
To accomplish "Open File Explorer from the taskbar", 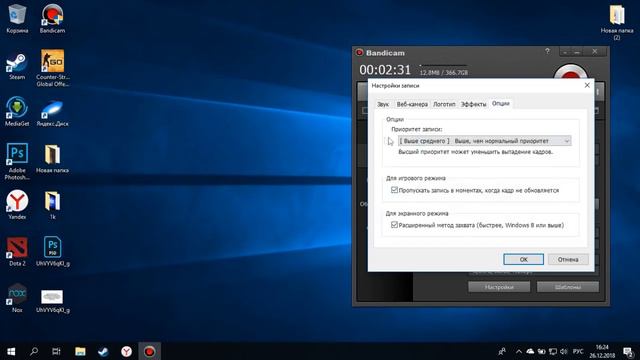I will pyautogui.click(x=80, y=351).
